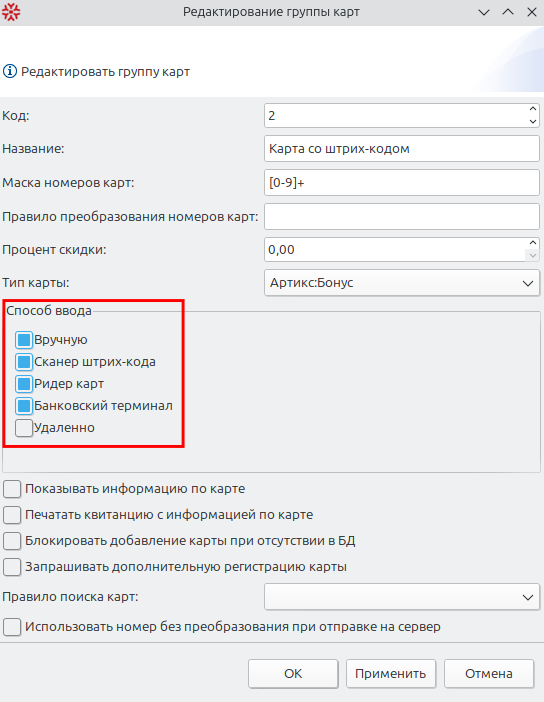Viewport: 544px width, 702px height.
Task: Click the blue info icon beside the heading
Action: 10,71
